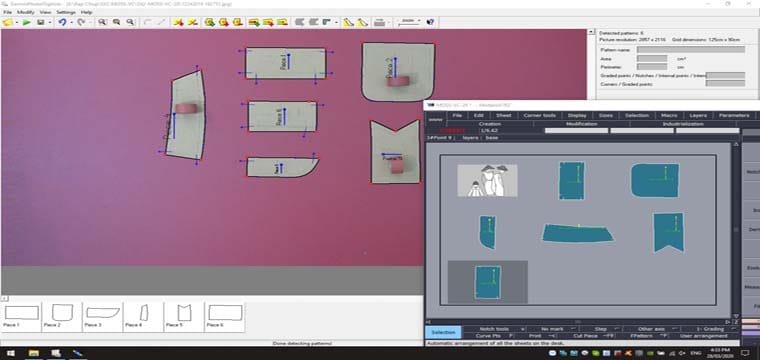Open the Modify menu
This screenshot has width=760, height=360.
click(x=25, y=12)
